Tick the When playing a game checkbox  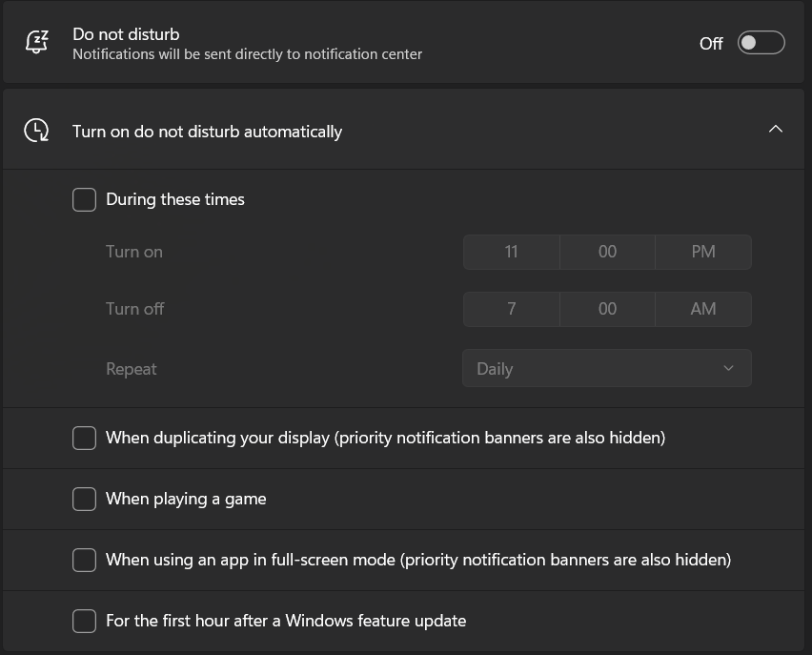pos(85,499)
